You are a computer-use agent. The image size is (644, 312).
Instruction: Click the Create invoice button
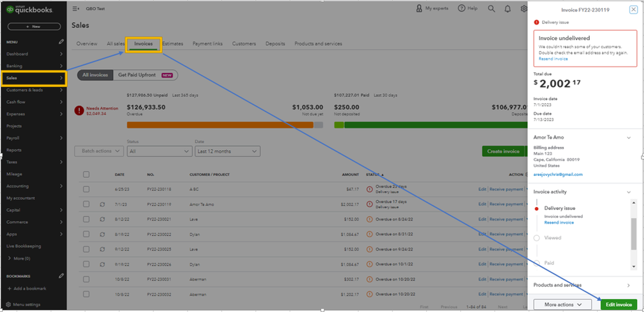click(503, 151)
